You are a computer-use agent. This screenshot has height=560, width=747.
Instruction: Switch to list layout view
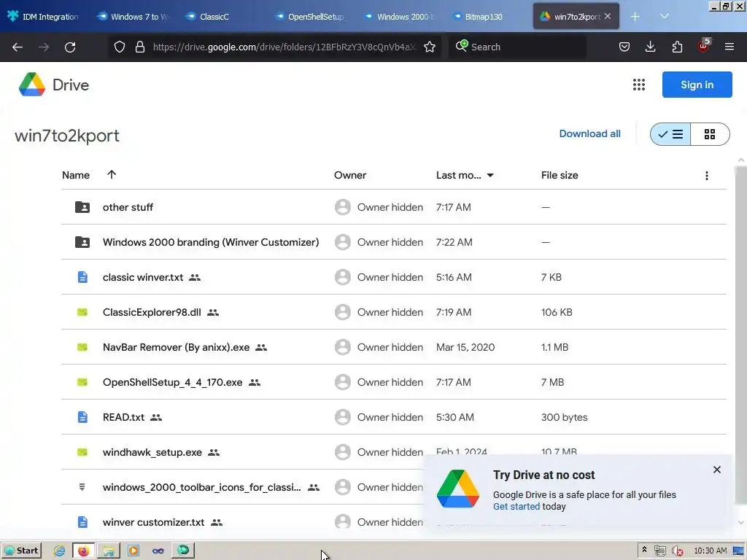pyautogui.click(x=670, y=134)
